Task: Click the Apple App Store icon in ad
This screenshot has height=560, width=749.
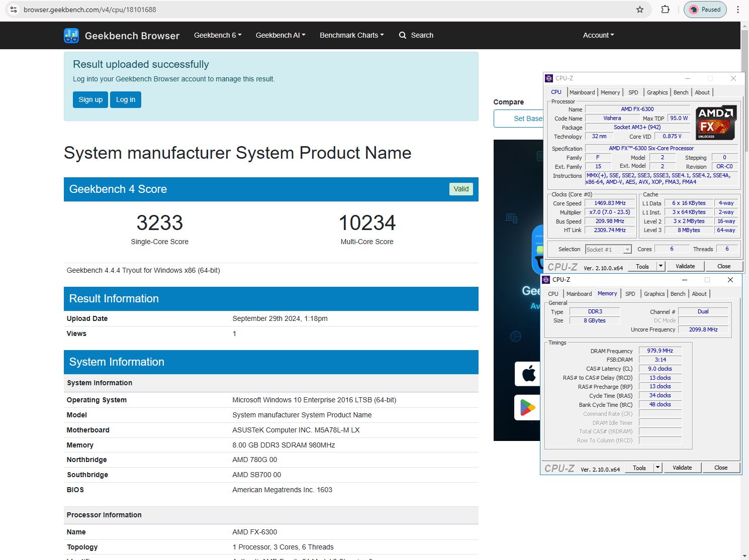Action: tap(528, 374)
